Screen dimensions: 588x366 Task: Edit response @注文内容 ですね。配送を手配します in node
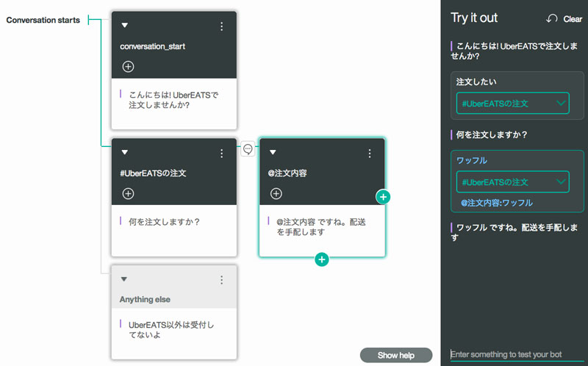tap(321, 227)
